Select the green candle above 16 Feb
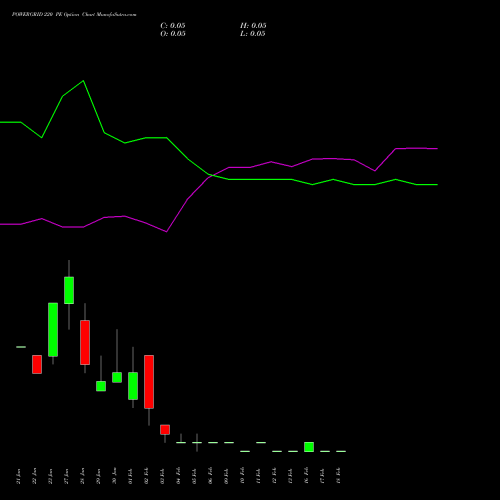Screen dimensions: 500x500 (309, 447)
